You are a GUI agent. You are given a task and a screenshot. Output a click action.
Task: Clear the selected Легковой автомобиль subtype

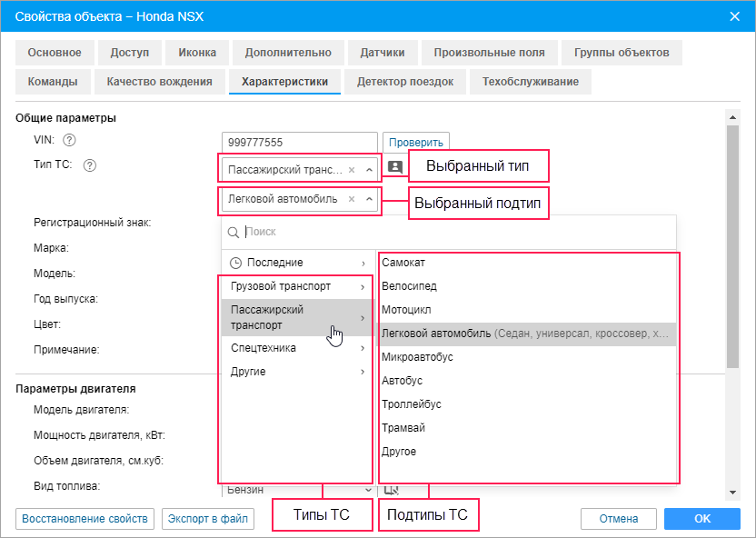352,199
